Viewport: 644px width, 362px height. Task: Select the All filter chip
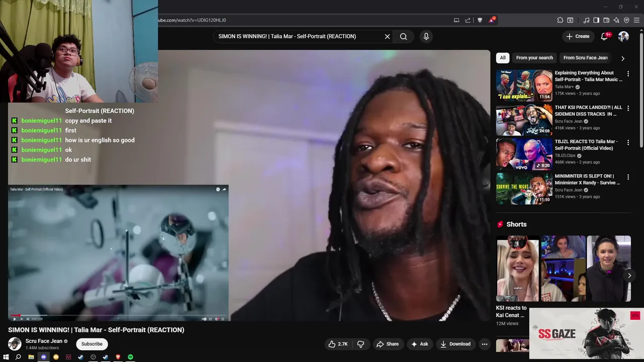tap(503, 58)
